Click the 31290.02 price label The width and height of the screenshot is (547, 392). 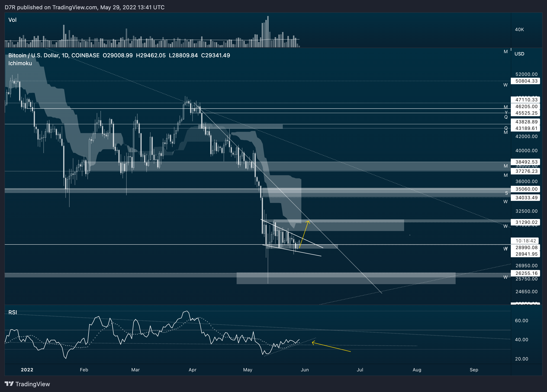525,222
